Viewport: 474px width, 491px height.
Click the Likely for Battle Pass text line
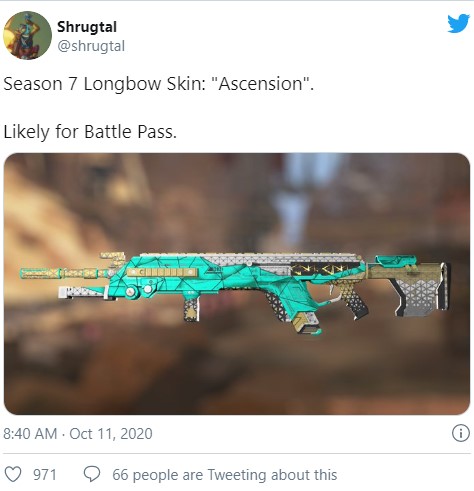(x=90, y=132)
